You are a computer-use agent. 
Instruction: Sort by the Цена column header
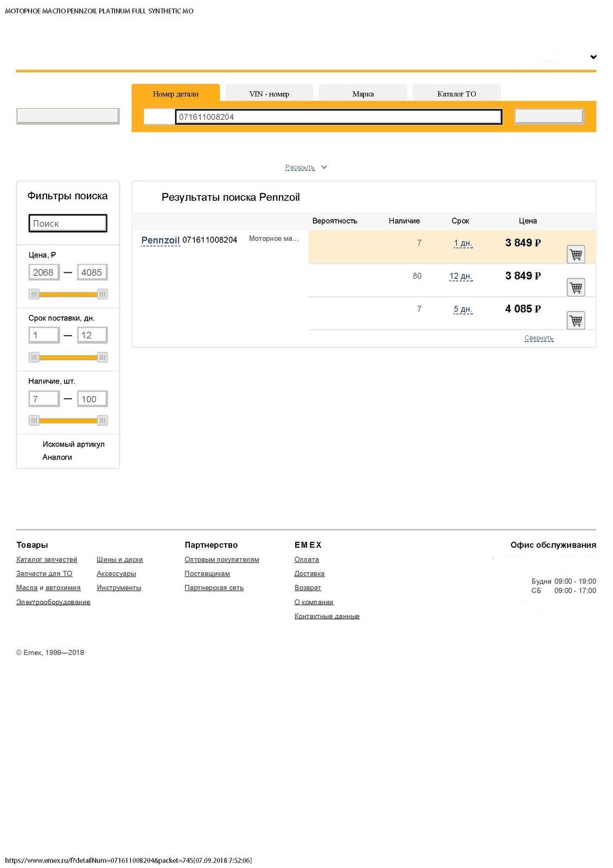[527, 221]
